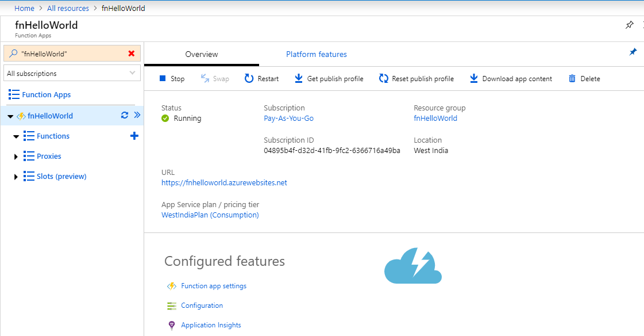644x336 pixels.
Task: Open Function app settings
Action: click(x=213, y=286)
